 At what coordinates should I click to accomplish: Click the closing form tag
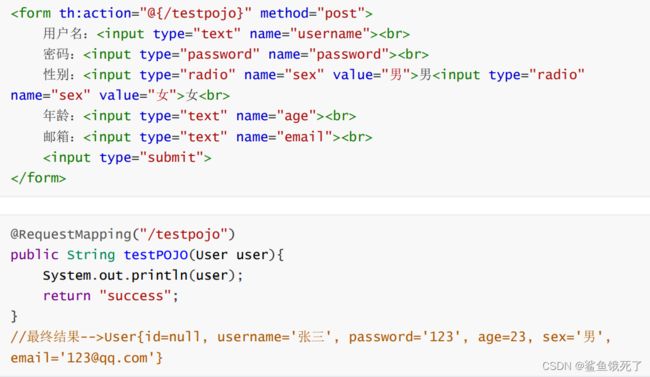coord(38,178)
